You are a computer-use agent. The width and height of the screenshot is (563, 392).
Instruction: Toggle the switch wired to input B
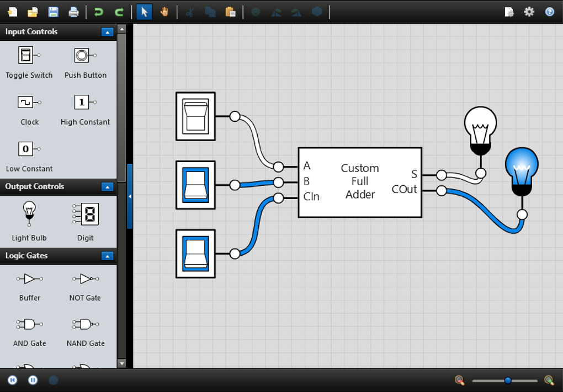(196, 185)
